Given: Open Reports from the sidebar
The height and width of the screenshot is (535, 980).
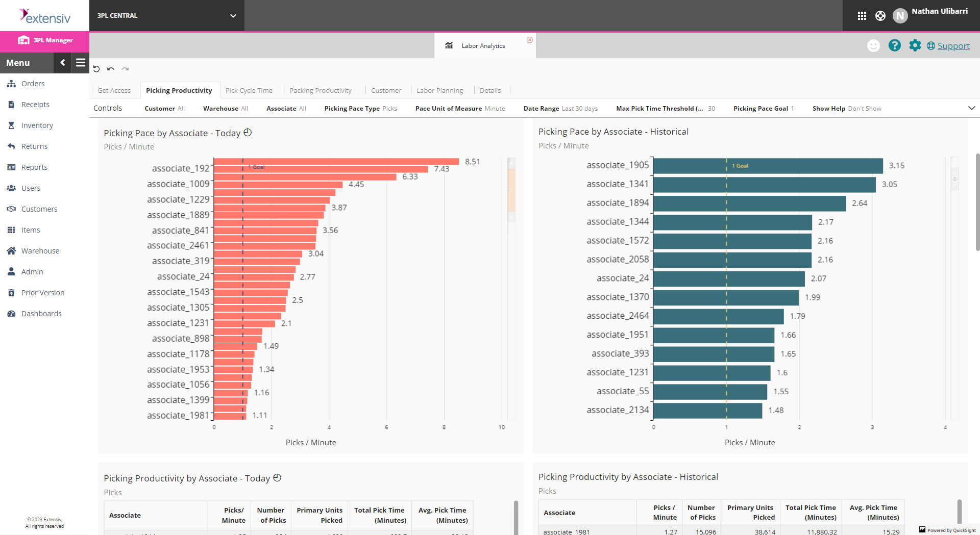Looking at the screenshot, I should 34,167.
